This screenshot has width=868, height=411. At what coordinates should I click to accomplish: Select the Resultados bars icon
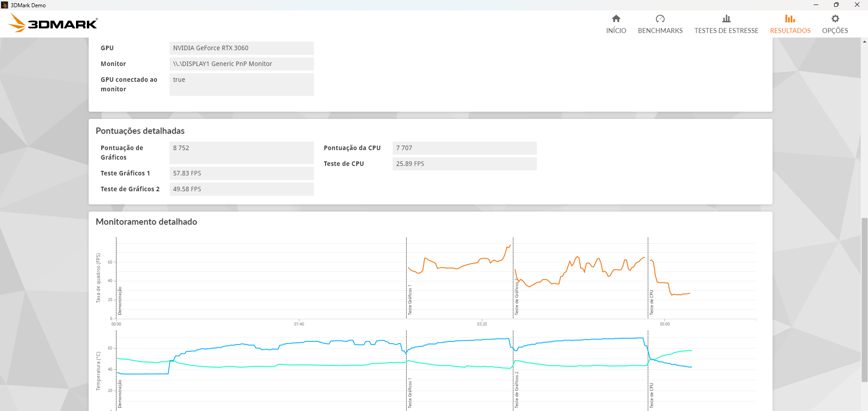click(790, 19)
